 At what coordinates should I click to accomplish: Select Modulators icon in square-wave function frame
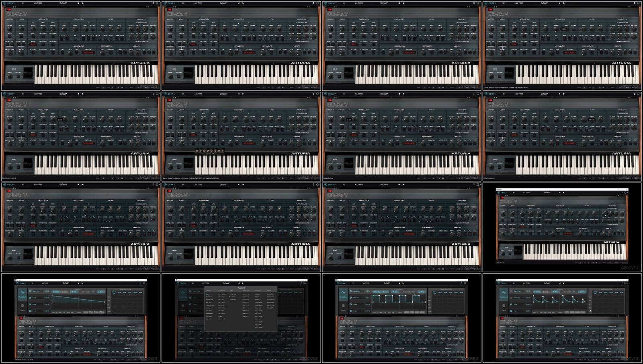point(343,294)
